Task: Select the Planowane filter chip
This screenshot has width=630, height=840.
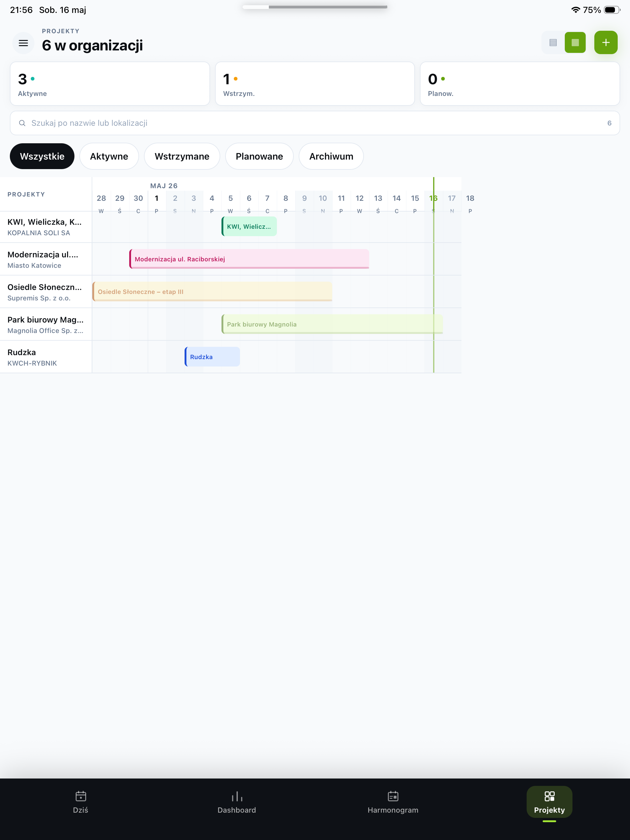Action: (x=259, y=156)
